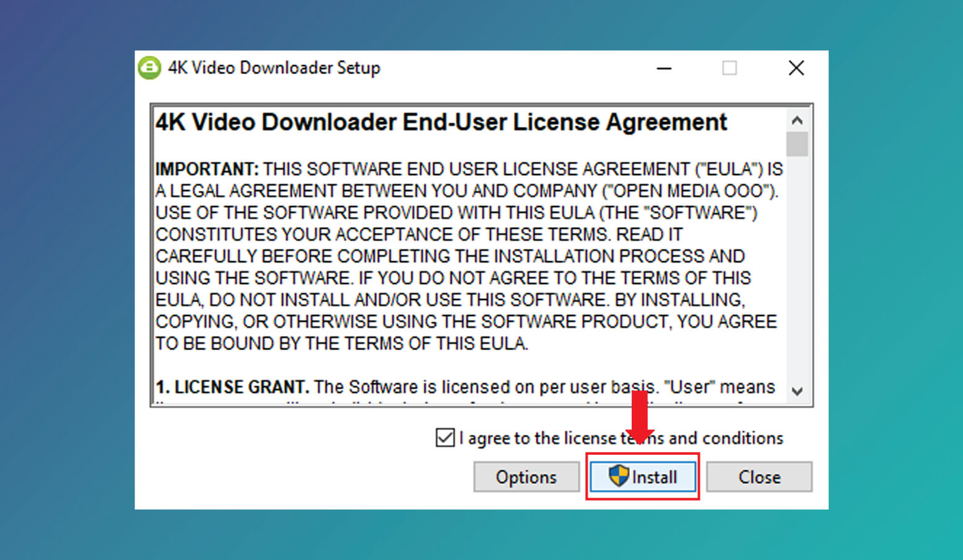Click the End-User License Agreement heading
This screenshot has width=963, height=560.
(441, 122)
